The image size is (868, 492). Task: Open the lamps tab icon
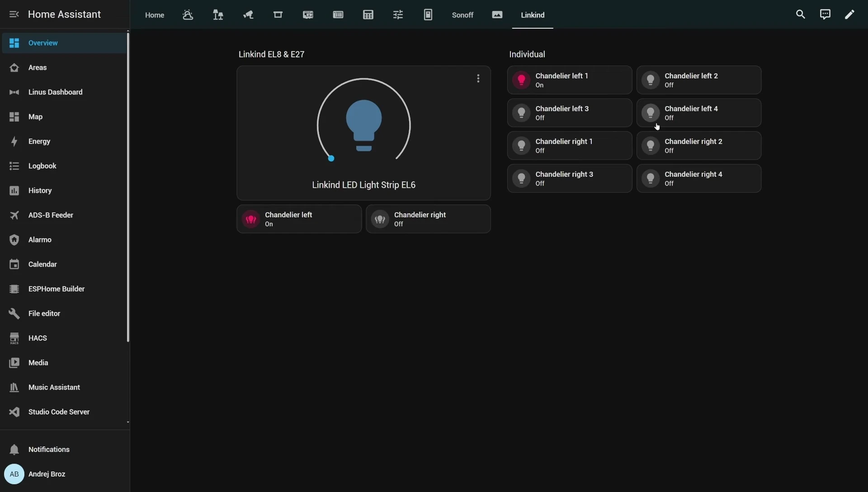pos(218,15)
